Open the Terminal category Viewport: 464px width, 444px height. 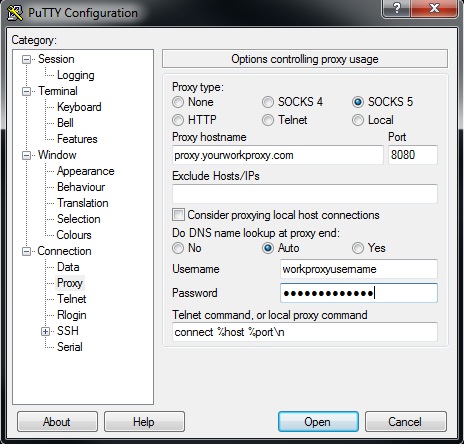tap(58, 91)
